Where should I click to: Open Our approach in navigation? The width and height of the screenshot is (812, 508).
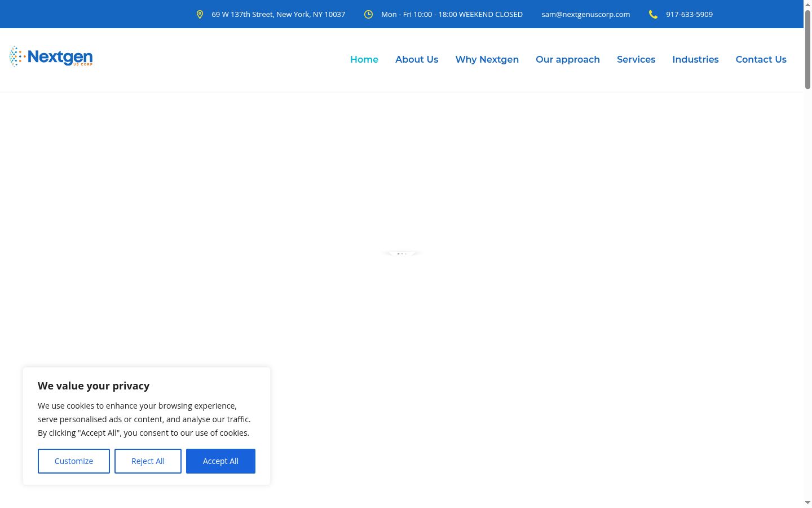point(568,59)
